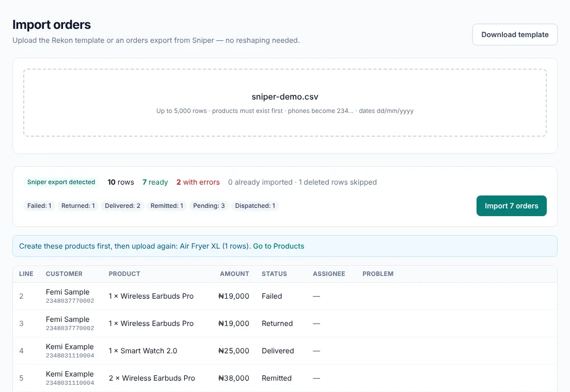Click the Returned status cell
Viewport: 570px width, 392px height.
(x=277, y=323)
